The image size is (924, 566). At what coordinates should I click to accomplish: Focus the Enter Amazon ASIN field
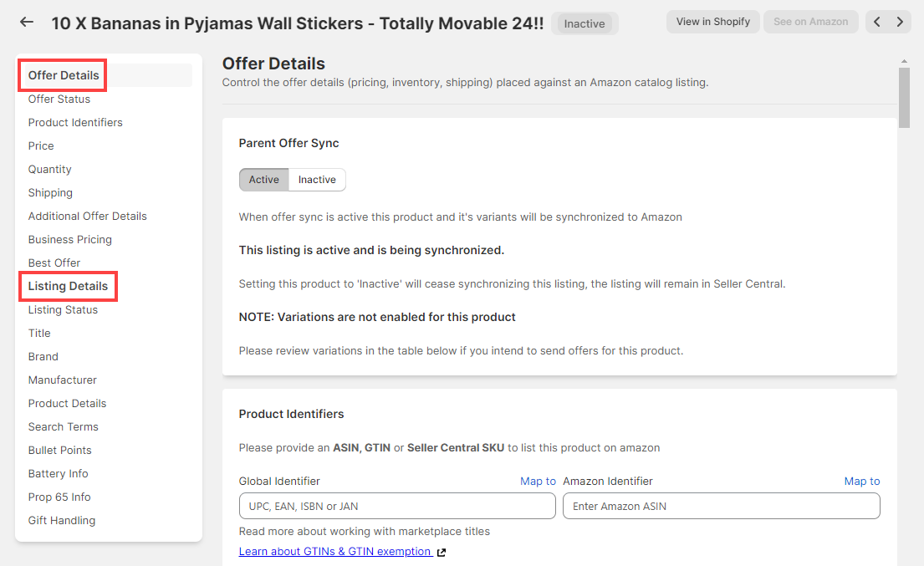(x=722, y=506)
